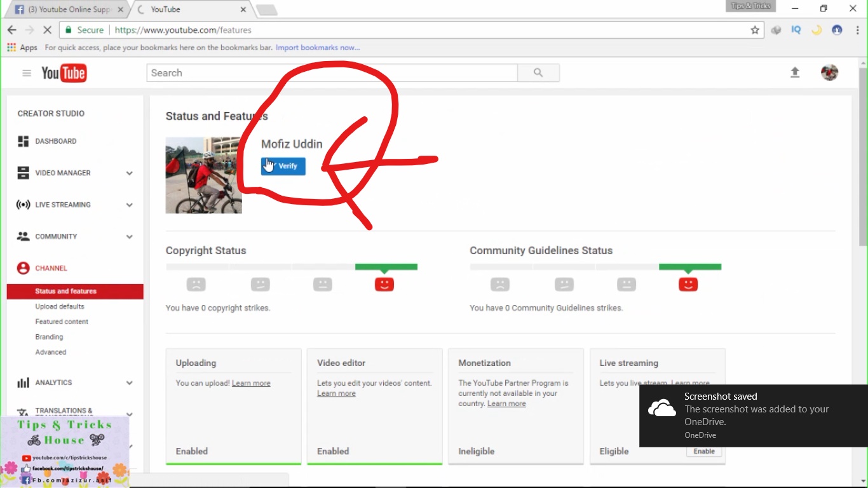Select Status and features in sidebar
The height and width of the screenshot is (488, 868).
[75, 291]
